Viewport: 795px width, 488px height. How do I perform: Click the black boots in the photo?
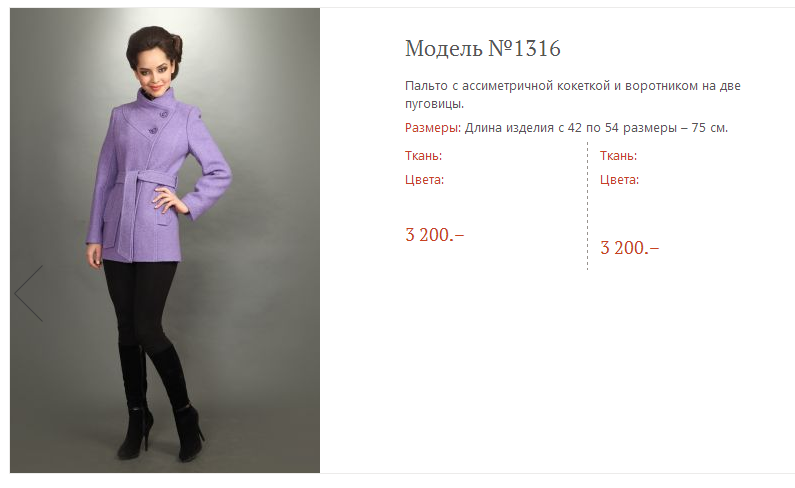[x=160, y=403]
